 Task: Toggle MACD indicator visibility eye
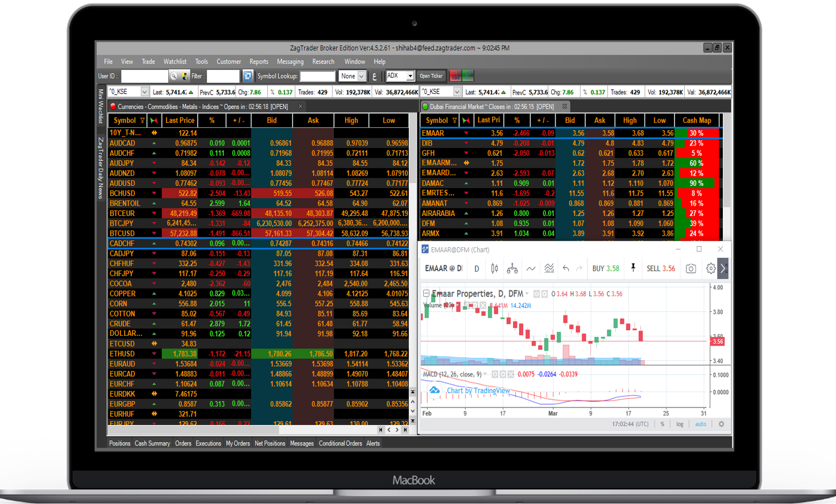point(495,374)
